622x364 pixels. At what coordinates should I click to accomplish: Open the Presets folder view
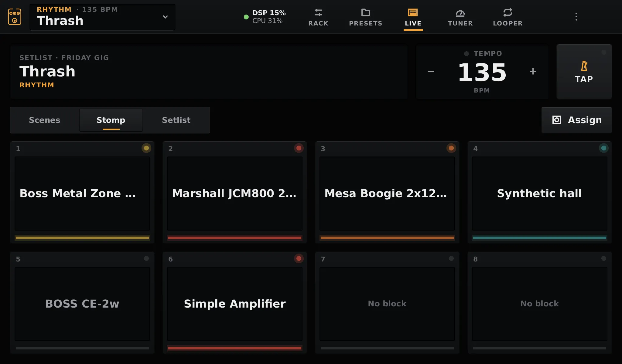pyautogui.click(x=366, y=17)
